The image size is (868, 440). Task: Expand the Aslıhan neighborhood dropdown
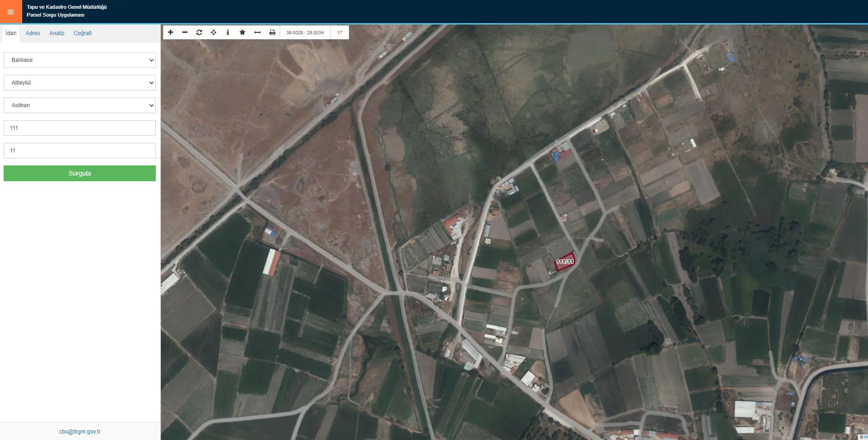click(79, 105)
